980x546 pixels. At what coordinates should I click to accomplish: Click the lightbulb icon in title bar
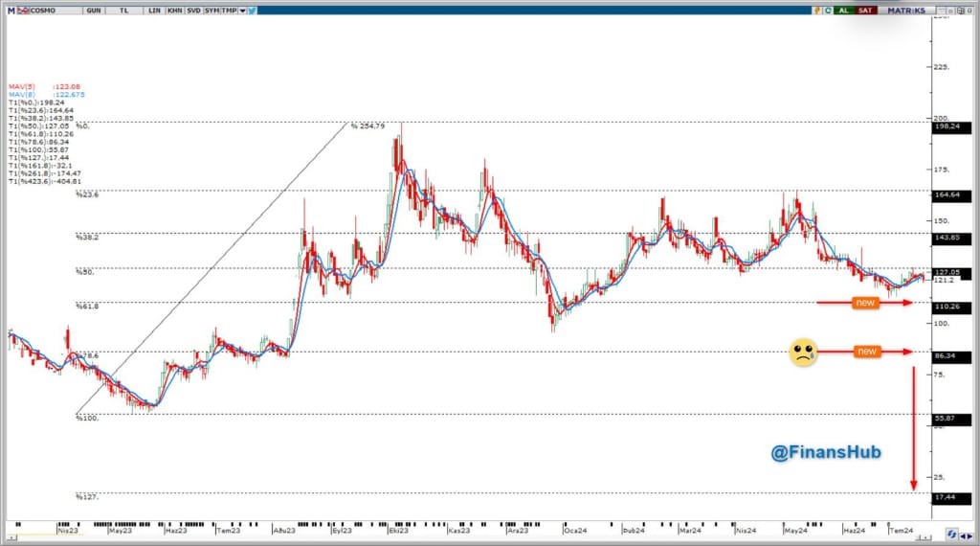817,11
